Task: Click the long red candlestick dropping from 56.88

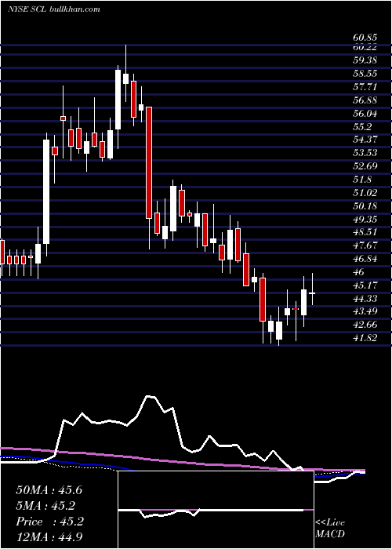Action: click(x=149, y=163)
